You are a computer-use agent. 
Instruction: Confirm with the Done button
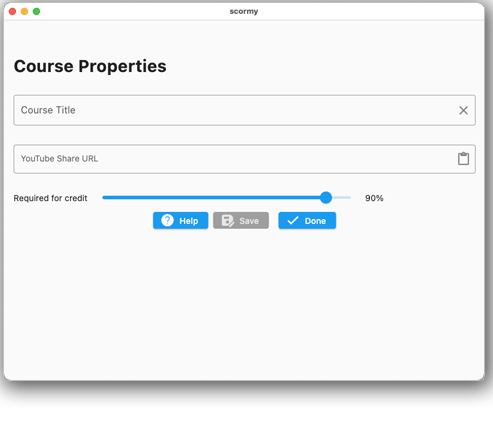[x=307, y=220]
